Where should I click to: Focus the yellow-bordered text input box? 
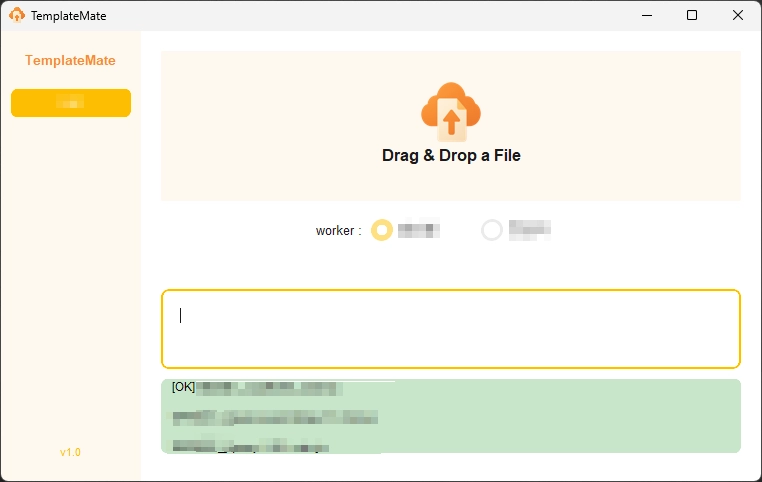pyautogui.click(x=451, y=329)
